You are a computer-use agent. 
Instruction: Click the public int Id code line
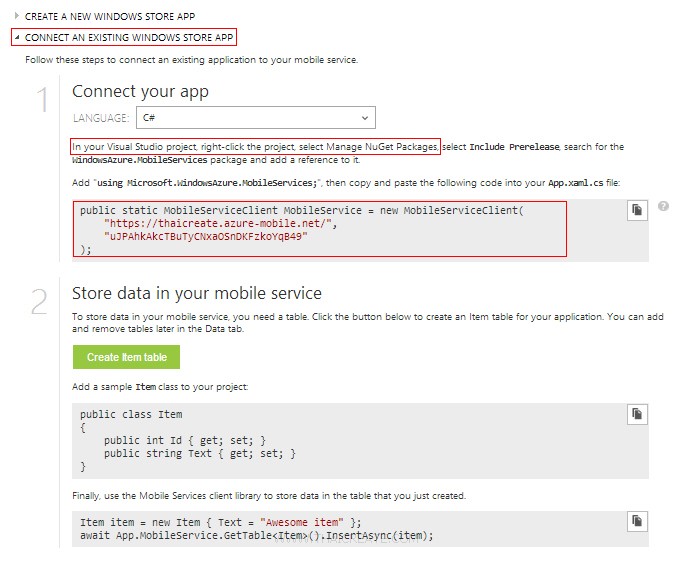point(185,440)
